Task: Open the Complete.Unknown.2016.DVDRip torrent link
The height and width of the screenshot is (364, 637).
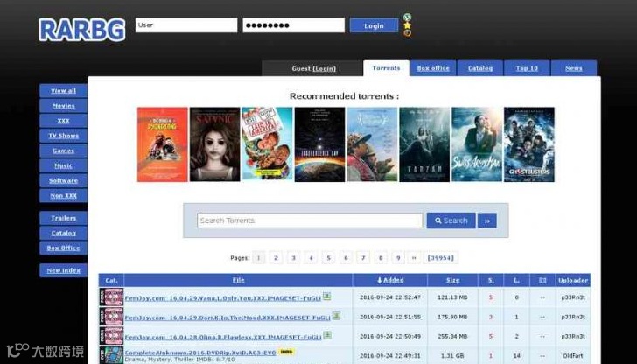Action: tap(200, 353)
